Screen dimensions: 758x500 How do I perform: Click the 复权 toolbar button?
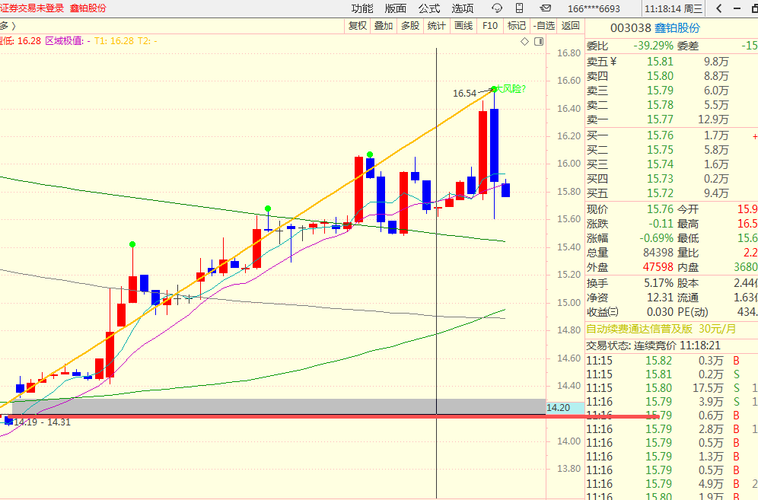tap(358, 26)
